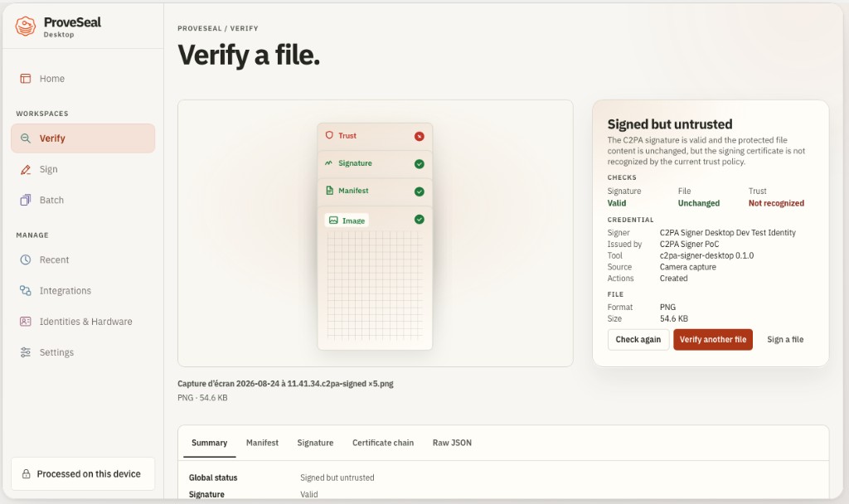Switch to the Raw JSON tab

click(x=452, y=443)
